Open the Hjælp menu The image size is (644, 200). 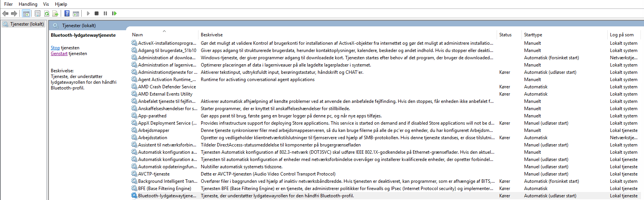(x=61, y=4)
